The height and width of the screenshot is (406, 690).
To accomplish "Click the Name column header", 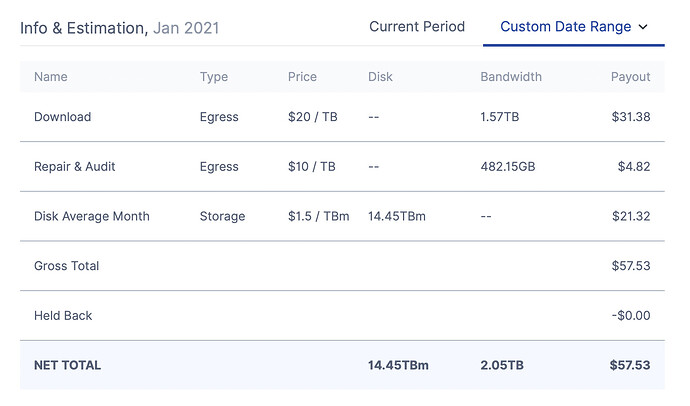I will coord(51,77).
